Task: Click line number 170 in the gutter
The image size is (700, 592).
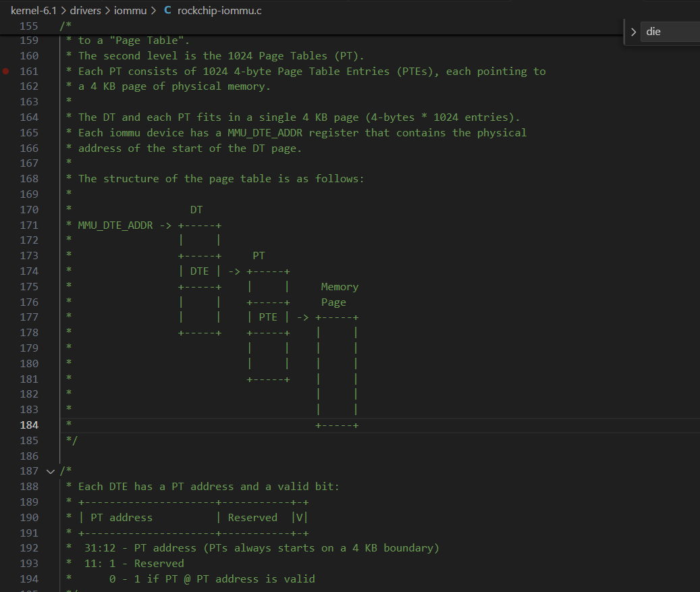Action: pyautogui.click(x=29, y=210)
